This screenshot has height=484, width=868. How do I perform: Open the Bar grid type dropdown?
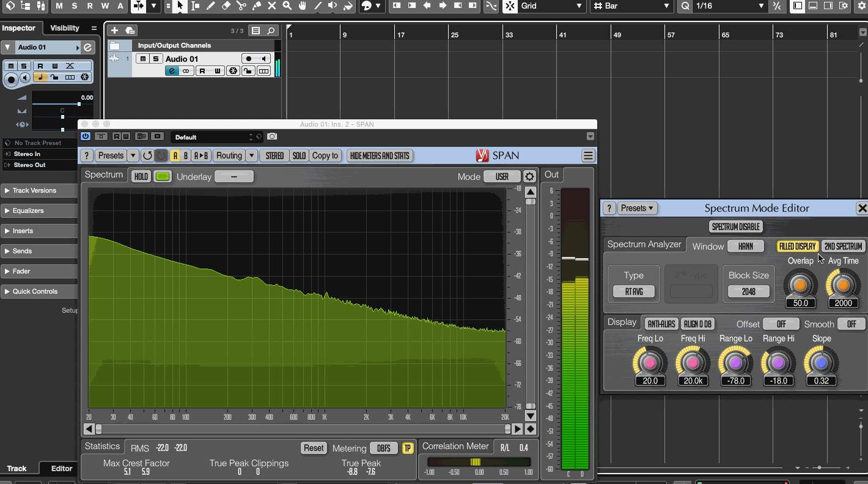[632, 6]
